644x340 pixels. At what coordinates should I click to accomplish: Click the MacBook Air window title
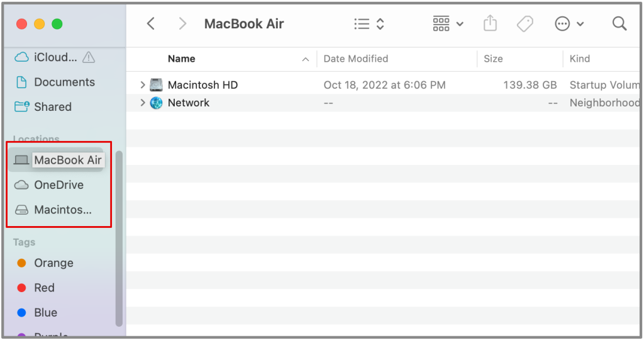tap(244, 24)
